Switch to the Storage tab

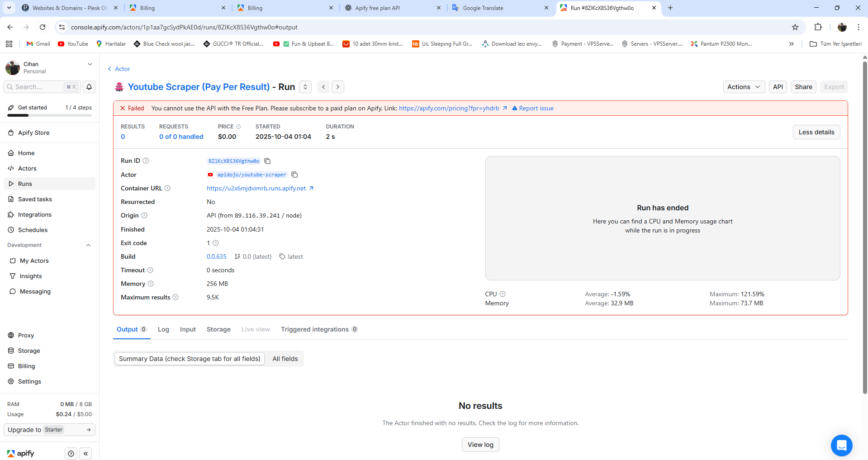pos(218,329)
